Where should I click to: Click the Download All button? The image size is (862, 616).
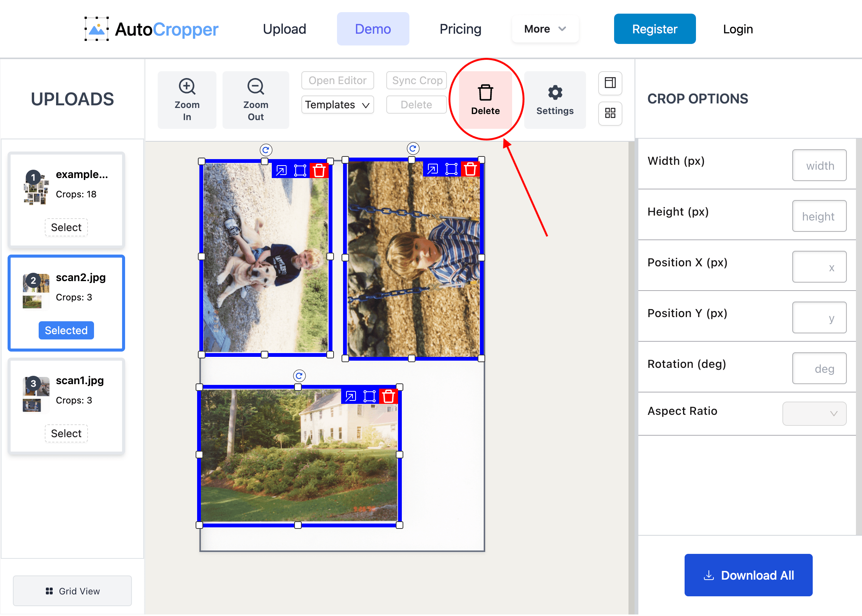(748, 575)
